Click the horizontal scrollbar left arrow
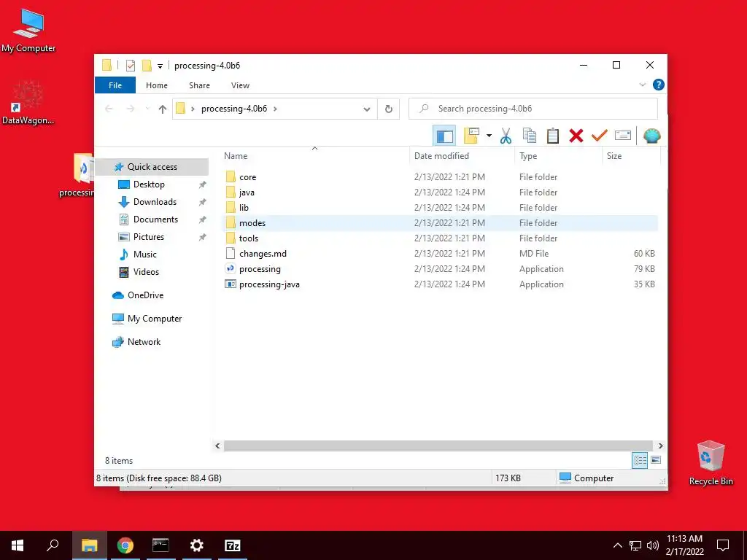747x560 pixels. [x=217, y=446]
